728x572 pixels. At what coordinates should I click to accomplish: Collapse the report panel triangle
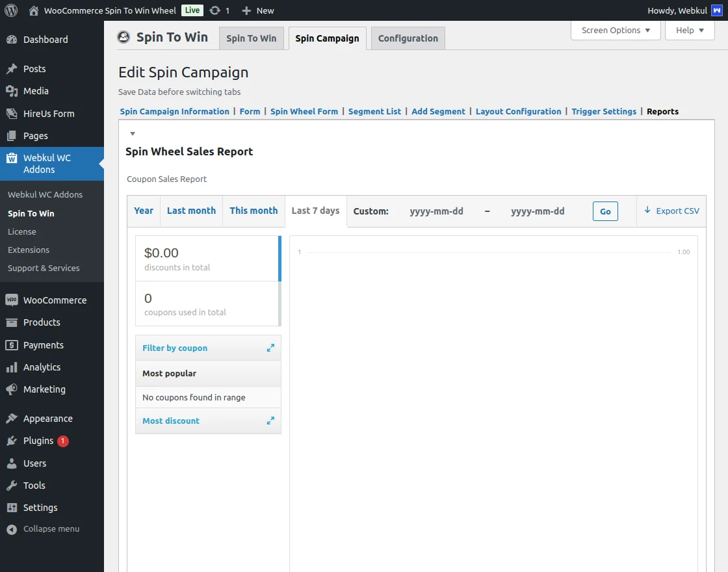pyautogui.click(x=133, y=134)
